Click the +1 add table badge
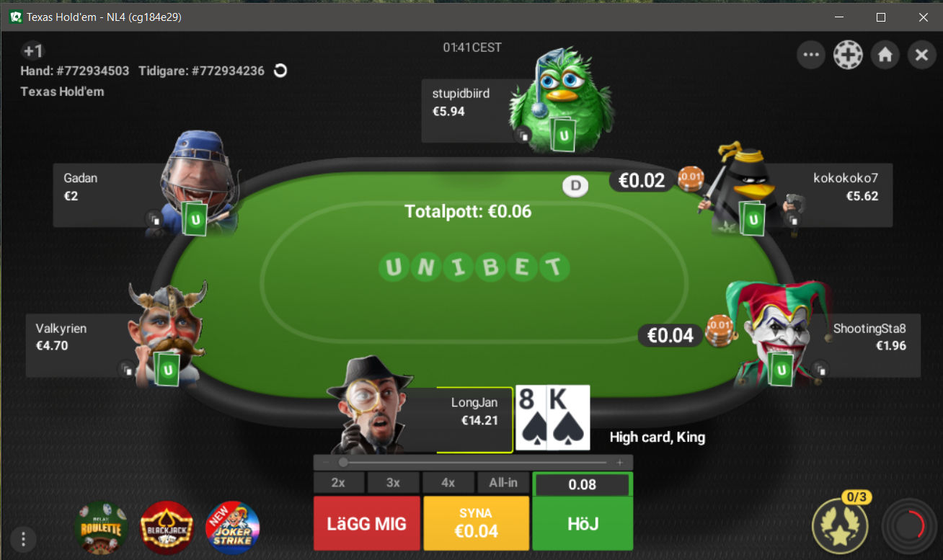Viewport: 943px width, 560px height. click(32, 51)
